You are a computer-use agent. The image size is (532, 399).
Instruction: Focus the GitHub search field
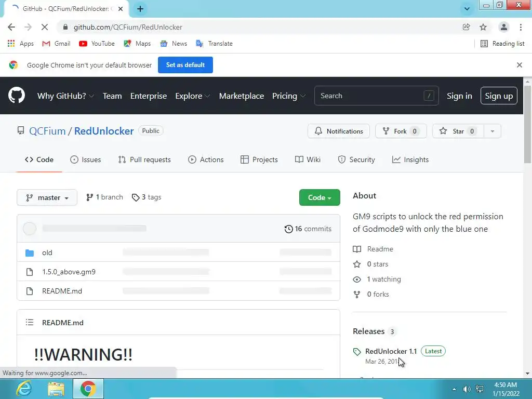(376, 96)
